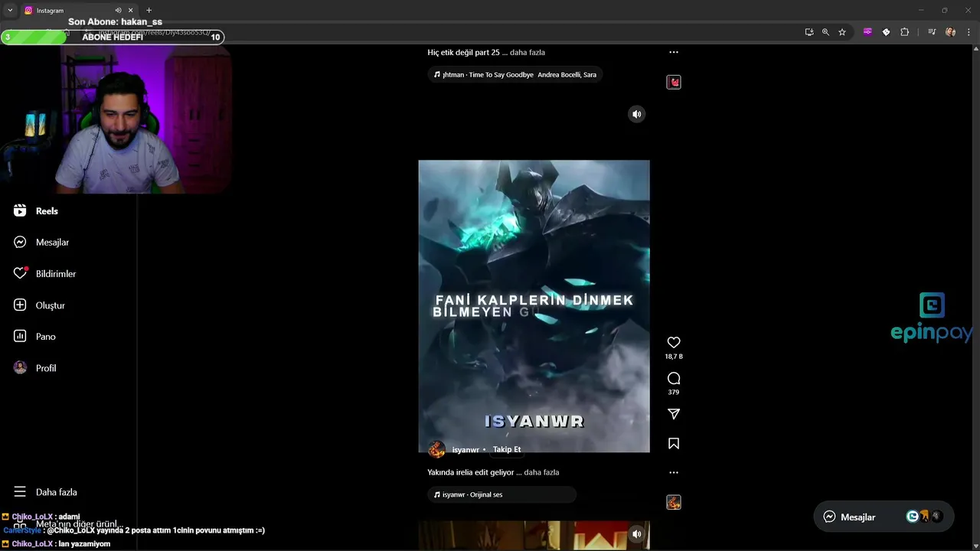Expand 'daha fazla' on 'Yakında irelia edit geliyor'
The height and width of the screenshot is (551, 980).
pyautogui.click(x=541, y=472)
